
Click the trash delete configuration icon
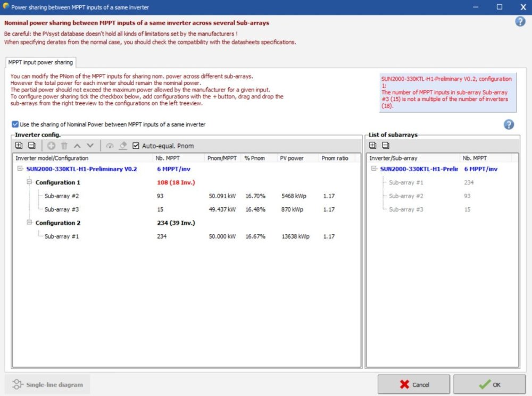(x=64, y=146)
